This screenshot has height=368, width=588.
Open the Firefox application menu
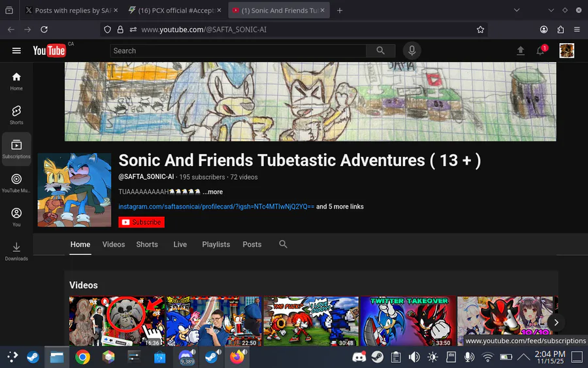[x=577, y=29]
